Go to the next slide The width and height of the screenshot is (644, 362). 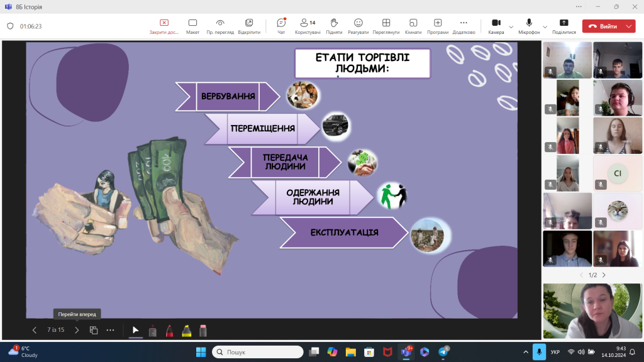(x=77, y=330)
